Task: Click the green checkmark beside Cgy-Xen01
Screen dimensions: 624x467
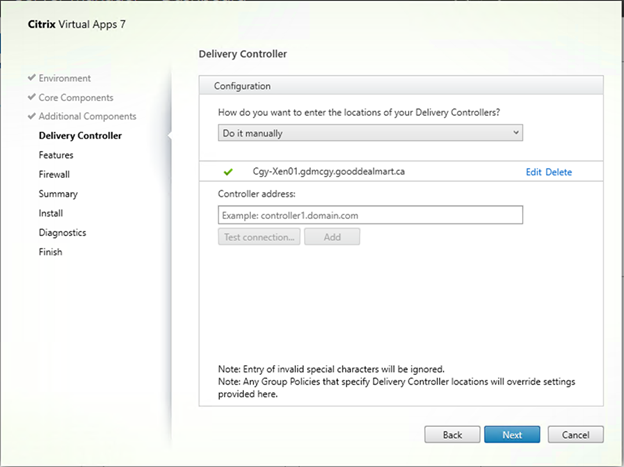Action: point(228,172)
